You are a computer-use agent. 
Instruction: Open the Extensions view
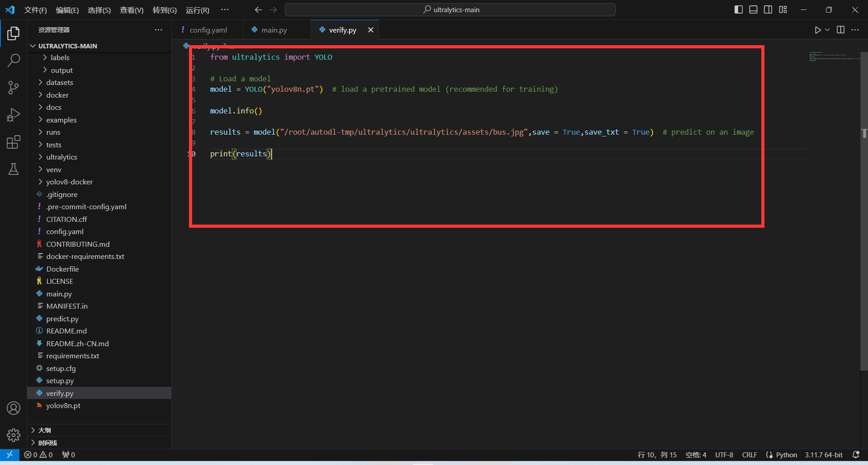point(14,142)
